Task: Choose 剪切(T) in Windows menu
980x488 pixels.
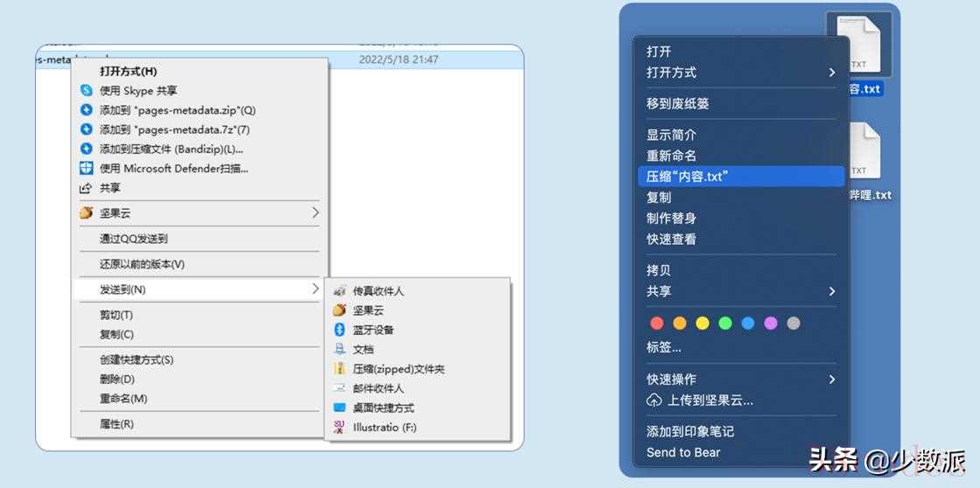Action: tap(116, 315)
